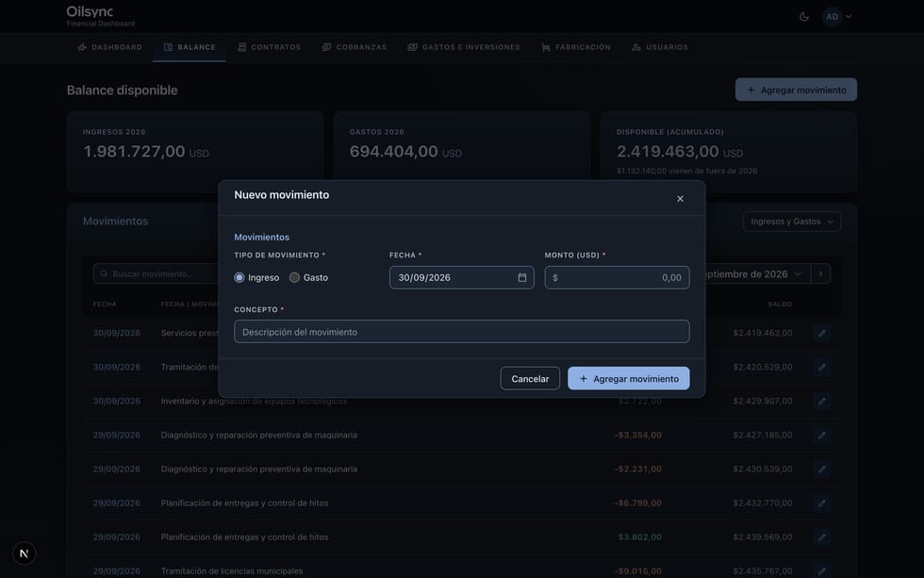The width and height of the screenshot is (924, 578).
Task: Edit the row with saldo $2.419.463,00
Action: [x=821, y=333]
